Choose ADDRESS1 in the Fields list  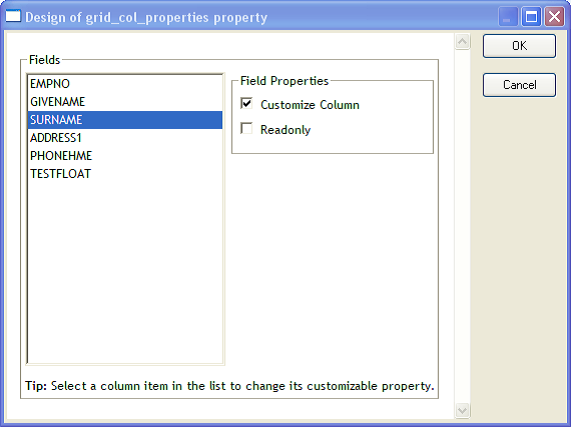coord(125,138)
